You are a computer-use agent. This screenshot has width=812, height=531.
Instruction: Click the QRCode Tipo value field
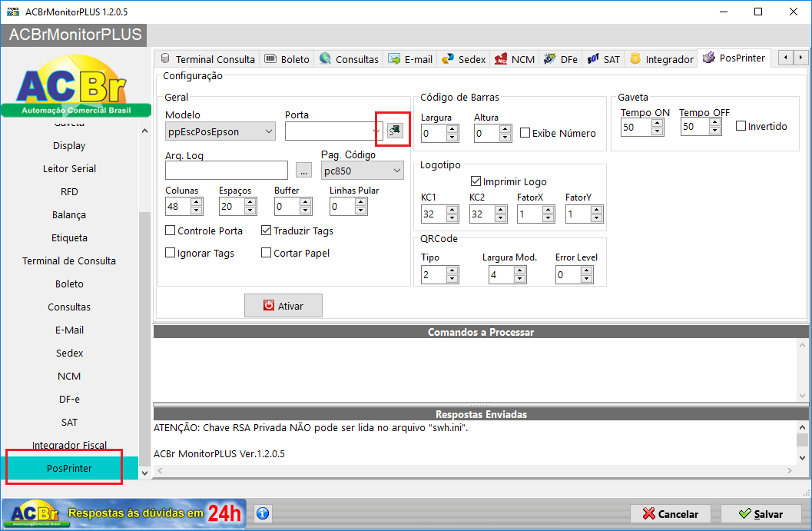(x=434, y=274)
